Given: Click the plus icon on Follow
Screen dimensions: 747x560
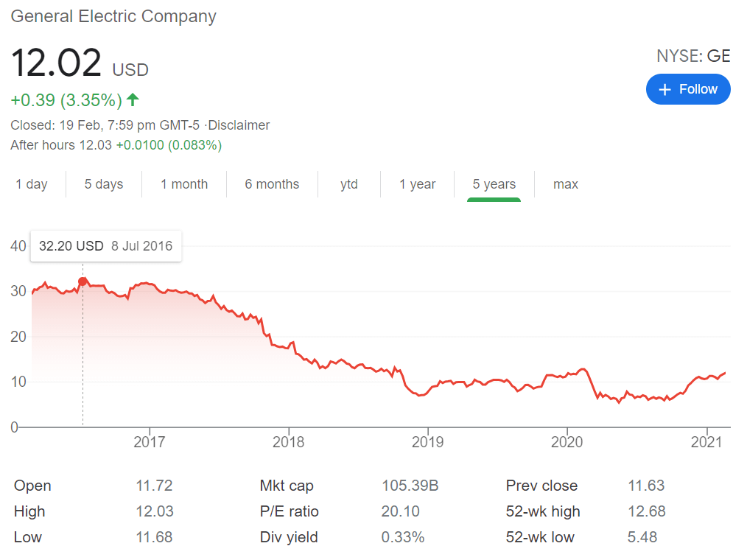Looking at the screenshot, I should [x=665, y=89].
